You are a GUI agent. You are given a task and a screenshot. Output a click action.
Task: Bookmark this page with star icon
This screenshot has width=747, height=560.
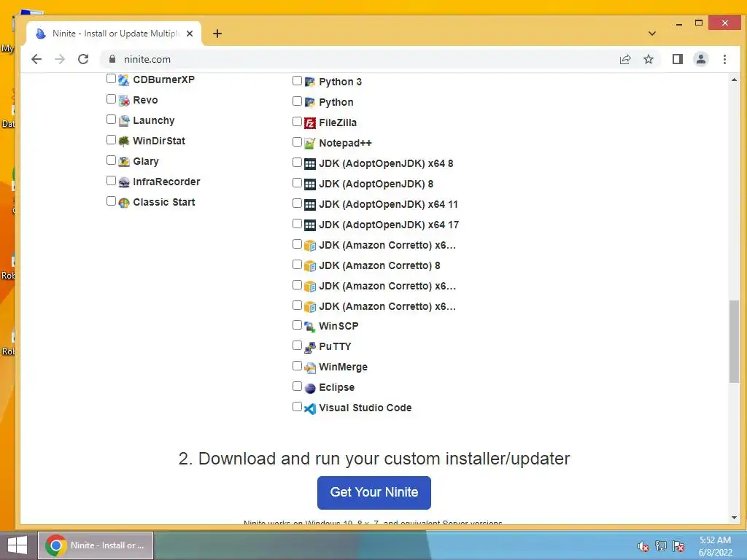(649, 59)
